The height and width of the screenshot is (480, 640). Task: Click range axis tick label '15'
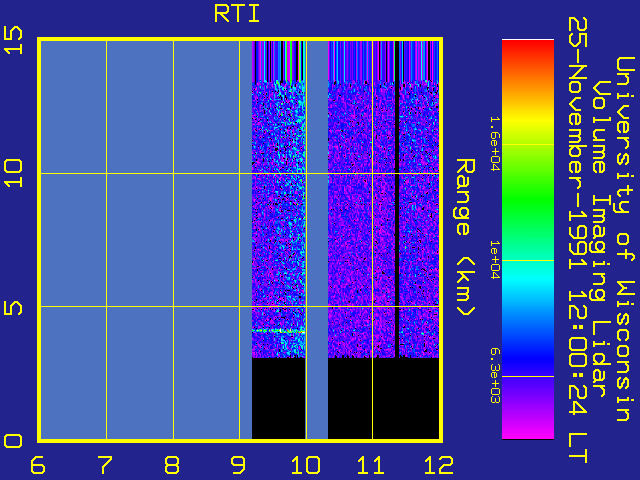(x=13, y=40)
